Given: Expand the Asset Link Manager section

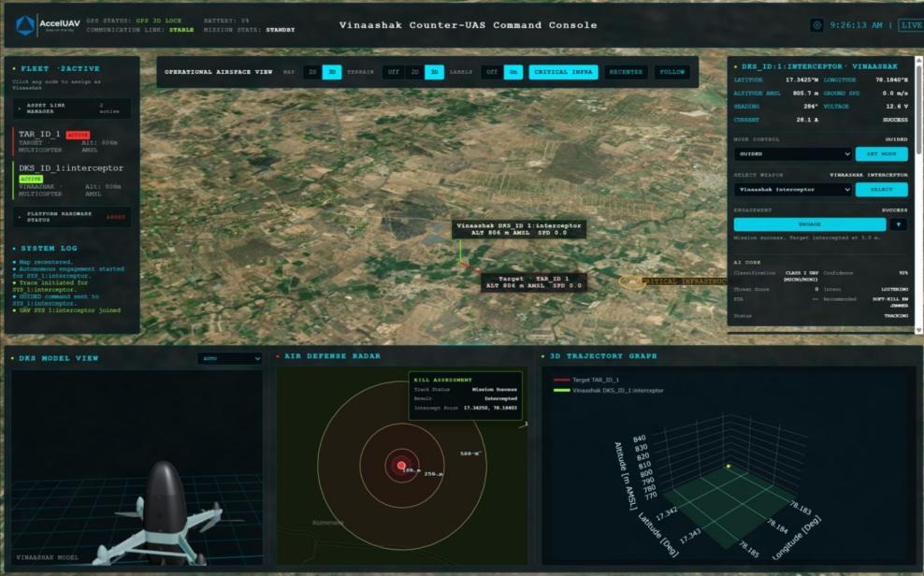Looking at the screenshot, I should 72,108.
